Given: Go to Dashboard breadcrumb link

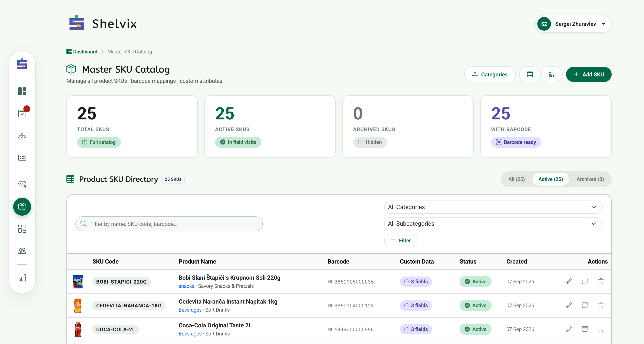Looking at the screenshot, I should 82,52.
